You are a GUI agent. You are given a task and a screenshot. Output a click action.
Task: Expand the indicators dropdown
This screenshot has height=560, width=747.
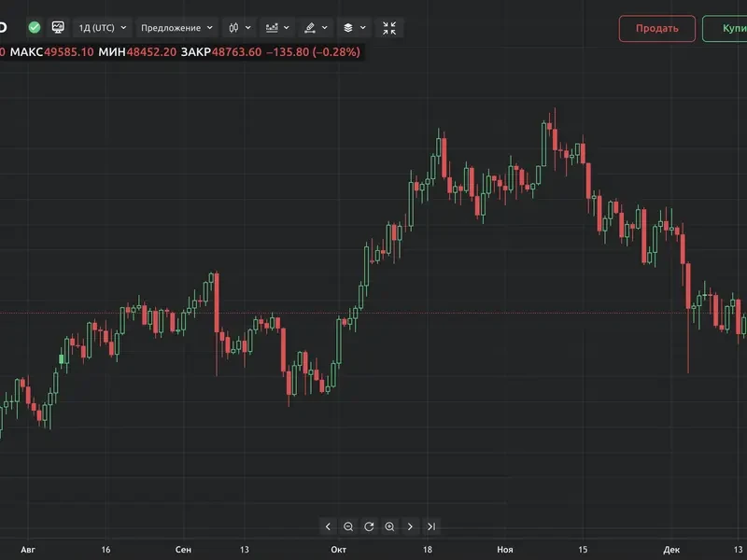point(277,28)
